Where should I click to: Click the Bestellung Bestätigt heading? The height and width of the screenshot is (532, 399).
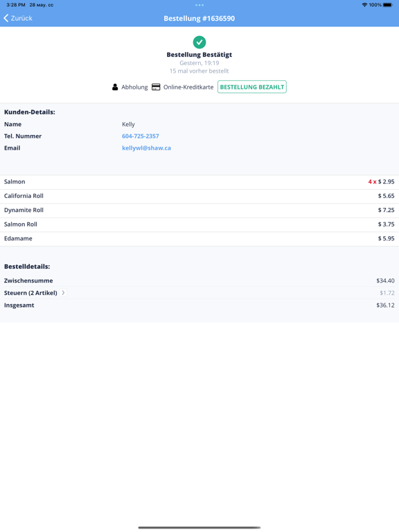[199, 55]
